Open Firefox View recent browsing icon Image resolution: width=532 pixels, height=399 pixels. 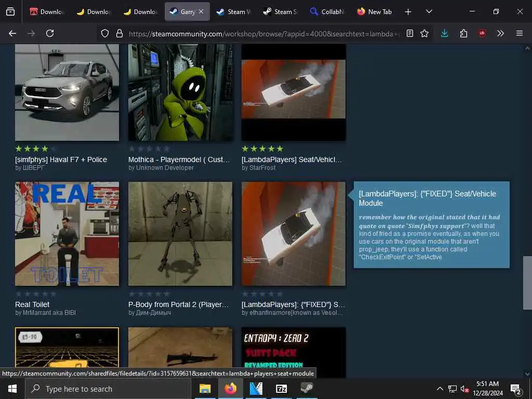point(10,12)
